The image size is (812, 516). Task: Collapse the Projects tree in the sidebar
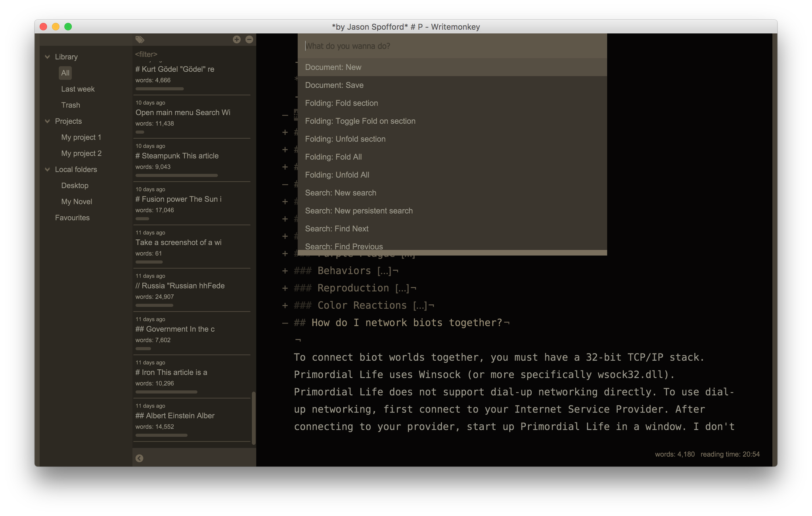click(47, 121)
